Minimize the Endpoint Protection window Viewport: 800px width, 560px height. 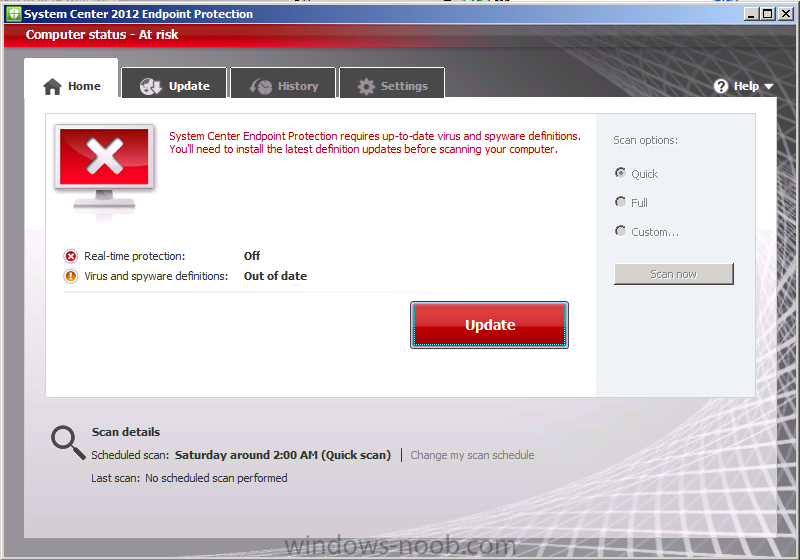[750, 14]
